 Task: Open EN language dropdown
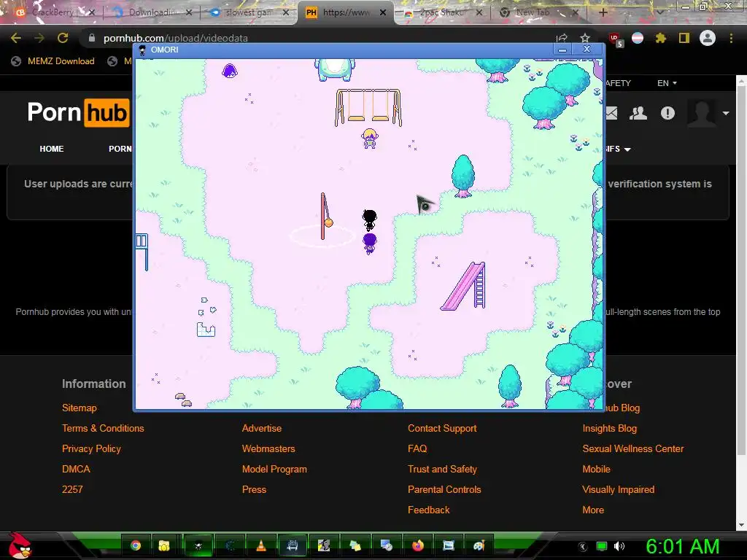(667, 83)
